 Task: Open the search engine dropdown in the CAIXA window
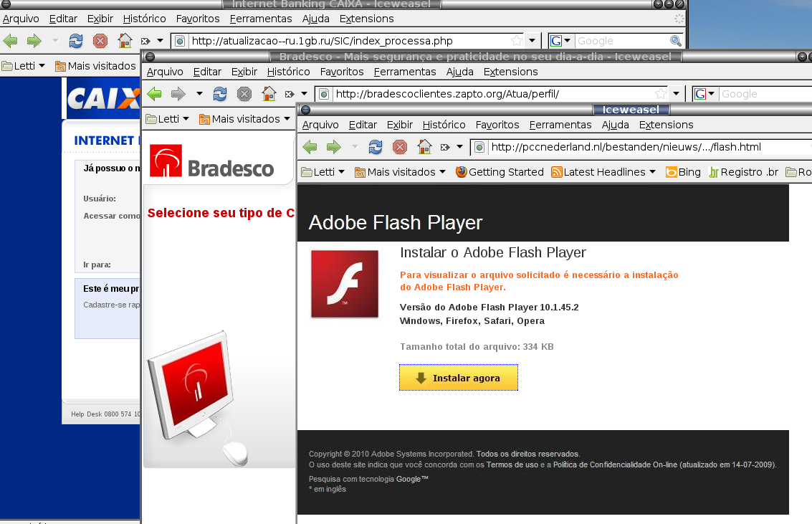568,40
